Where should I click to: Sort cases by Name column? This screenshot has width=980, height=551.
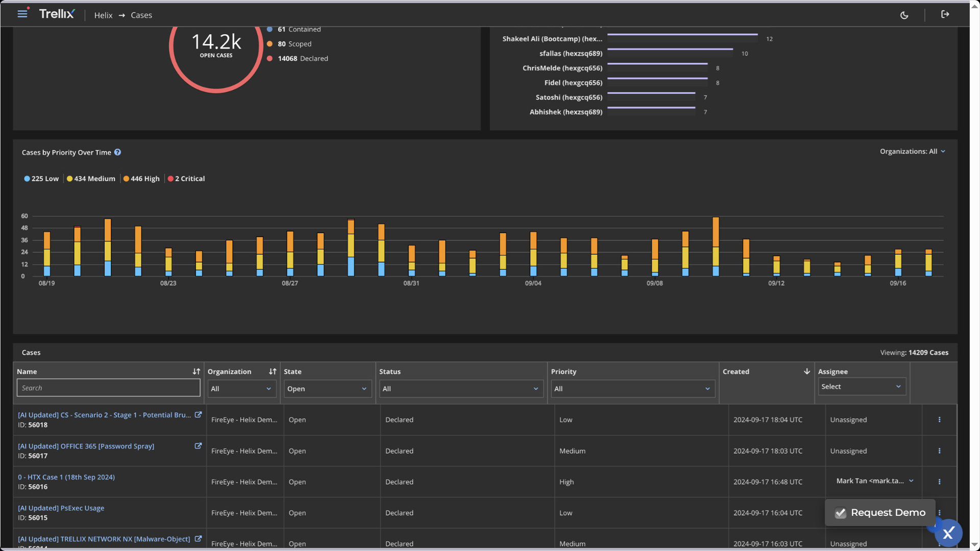point(196,371)
